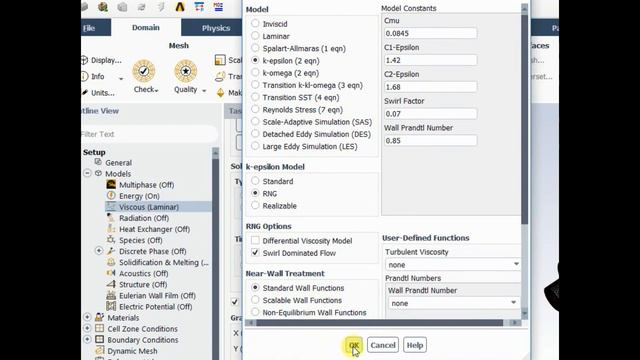Click the Eulerian Wall Film icon
Screen dimensions: 640x360
pyautogui.click(x=111, y=295)
